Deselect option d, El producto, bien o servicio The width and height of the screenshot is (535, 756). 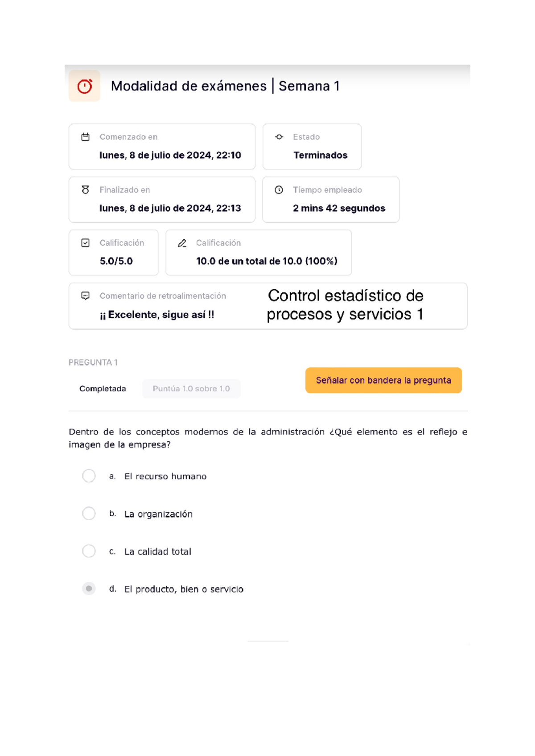point(89,588)
